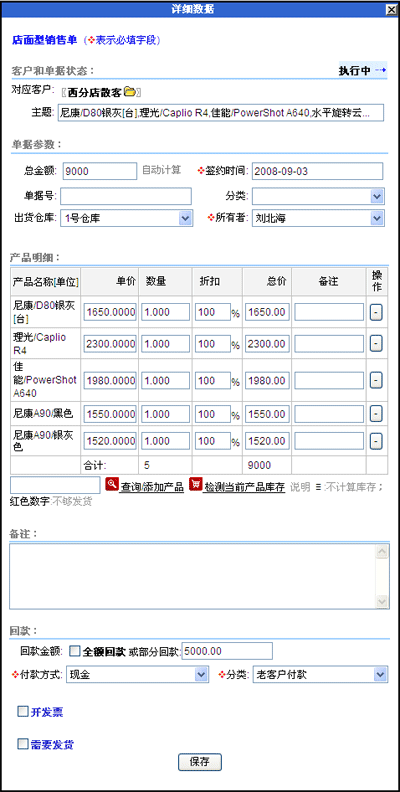Click the 备注 textarea scrollbar down arrow
The width and height of the screenshot is (400, 792).
(x=382, y=602)
